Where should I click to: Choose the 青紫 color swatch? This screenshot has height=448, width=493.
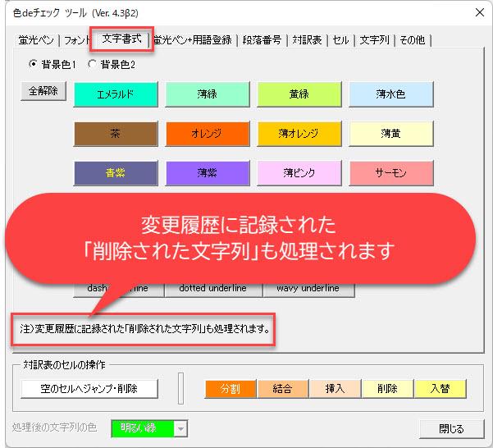coord(115,173)
